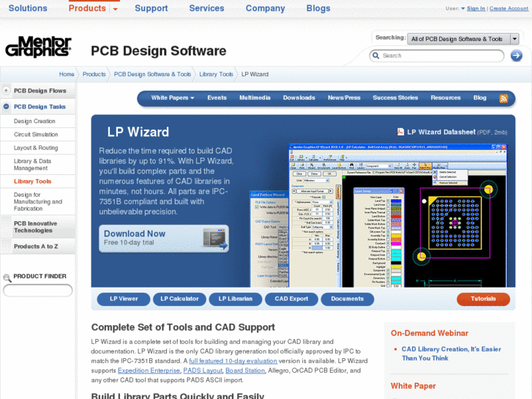The image size is (532, 399).
Task: Open the Success Stories tab
Action: (x=395, y=98)
